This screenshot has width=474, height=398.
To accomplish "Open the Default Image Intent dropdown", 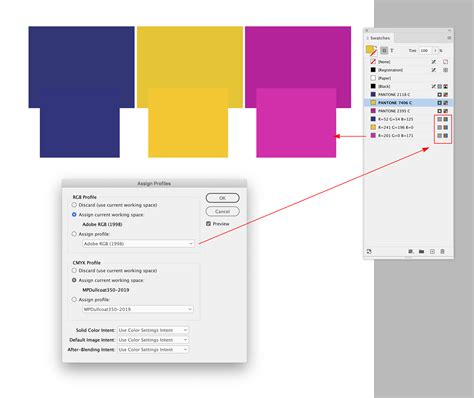I will tap(153, 340).
